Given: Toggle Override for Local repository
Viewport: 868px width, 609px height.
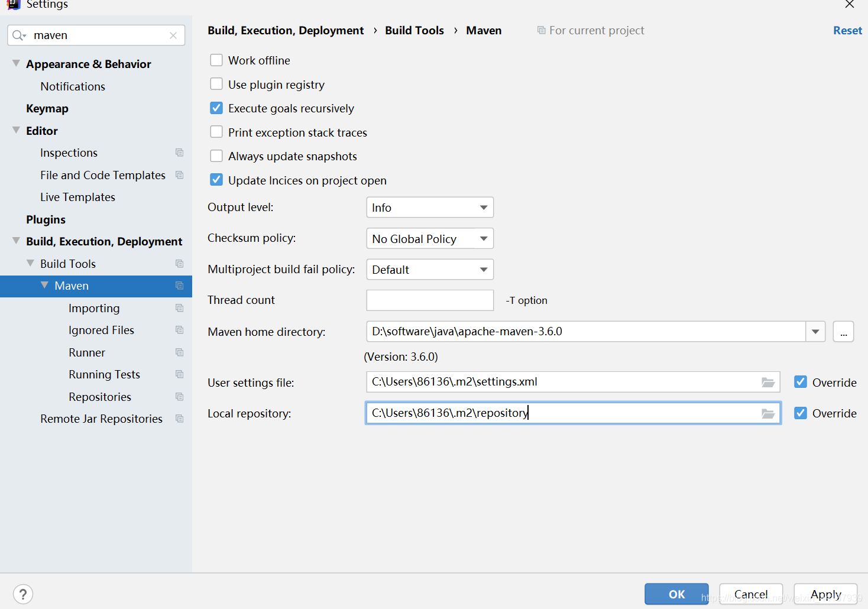Looking at the screenshot, I should click(x=801, y=413).
